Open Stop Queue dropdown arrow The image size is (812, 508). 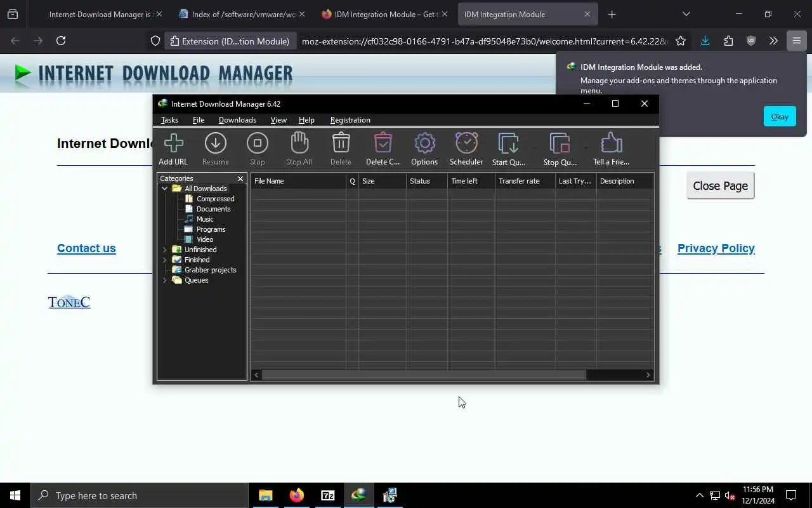(586, 148)
